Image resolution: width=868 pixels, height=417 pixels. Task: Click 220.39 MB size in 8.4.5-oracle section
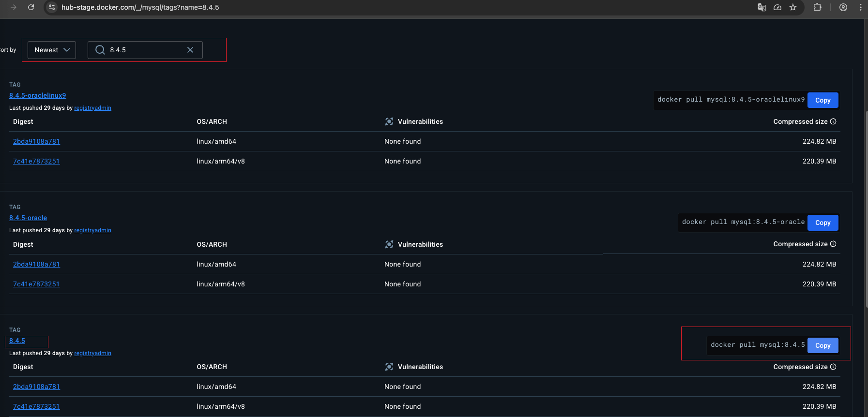coord(819,284)
